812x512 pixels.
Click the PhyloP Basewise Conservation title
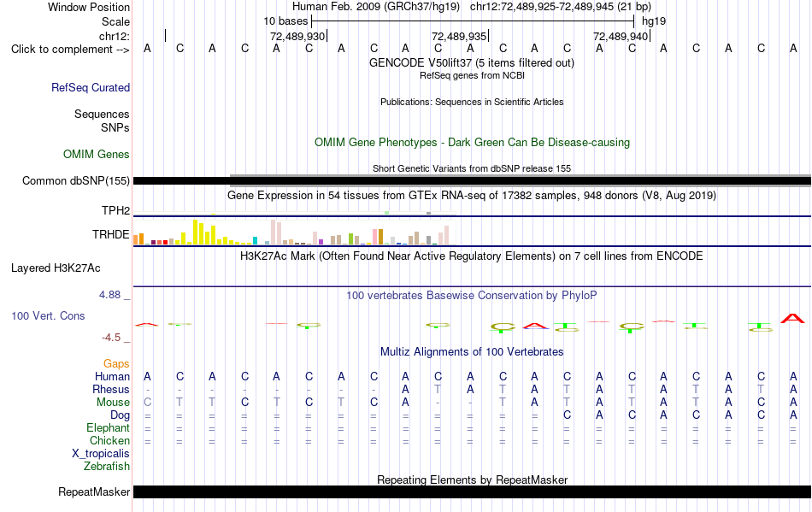pos(472,296)
